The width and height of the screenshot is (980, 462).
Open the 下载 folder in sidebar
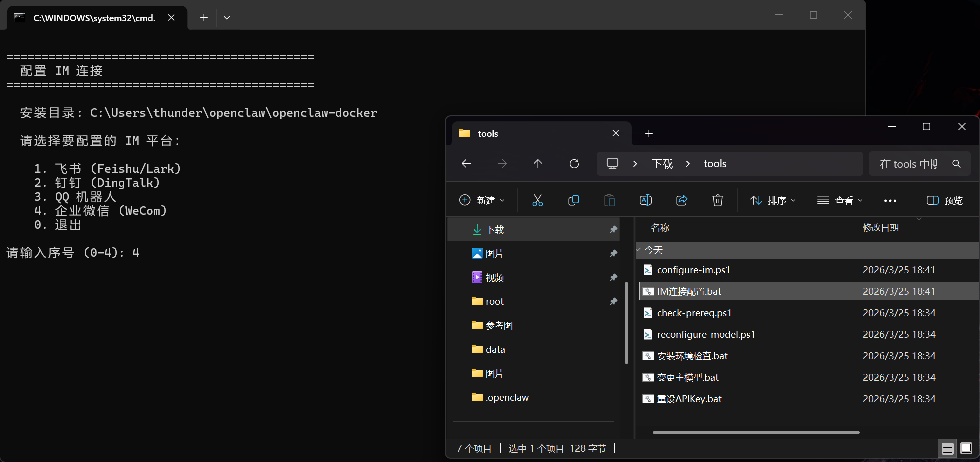pos(494,229)
